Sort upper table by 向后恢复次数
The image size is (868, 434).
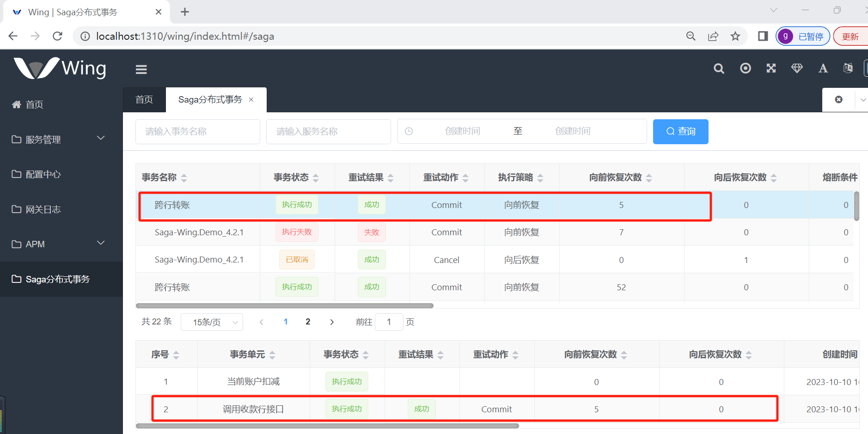[x=774, y=178]
